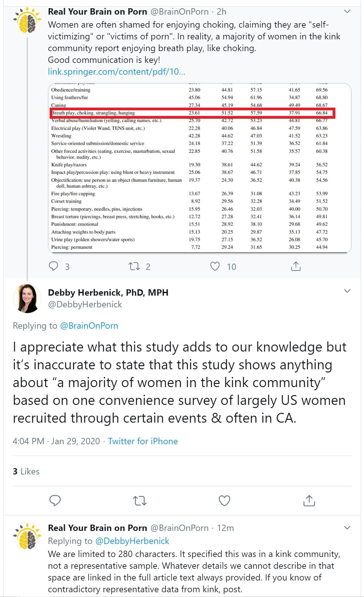Share the first BrainOnPorn tweet

(x=295, y=266)
